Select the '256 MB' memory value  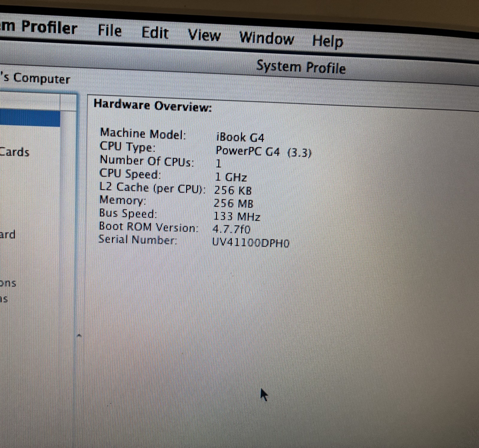point(233,203)
